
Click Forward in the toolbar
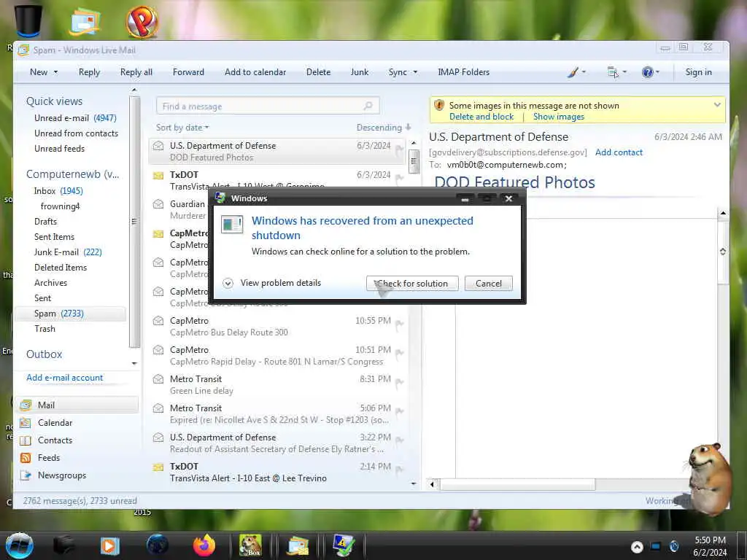pos(188,72)
